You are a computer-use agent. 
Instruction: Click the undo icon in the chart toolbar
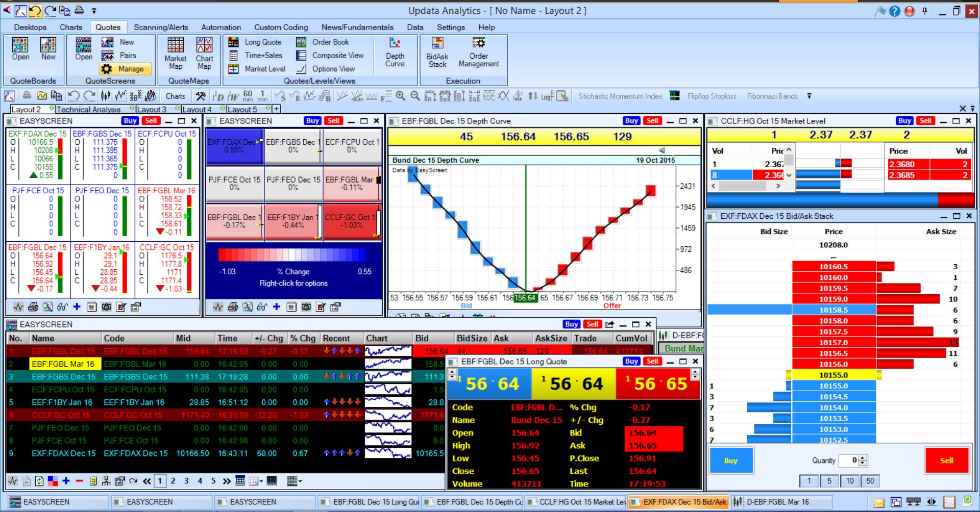pyautogui.click(x=73, y=96)
